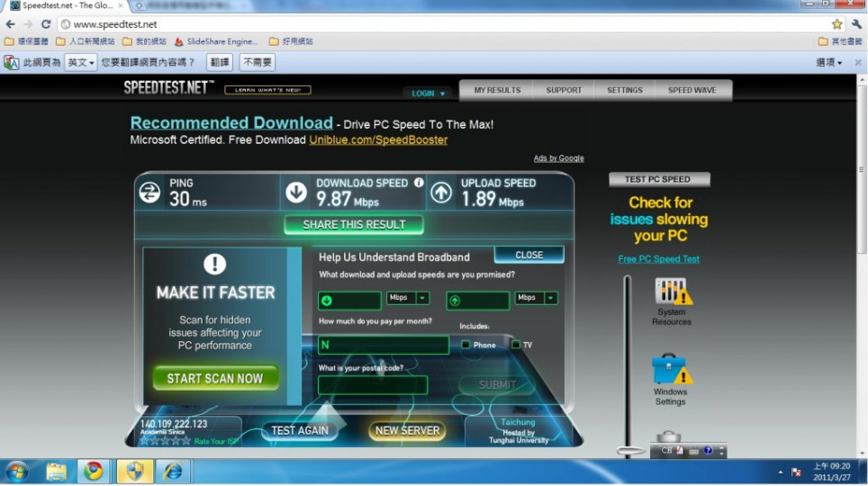Click the download speed arrow icon

[296, 192]
